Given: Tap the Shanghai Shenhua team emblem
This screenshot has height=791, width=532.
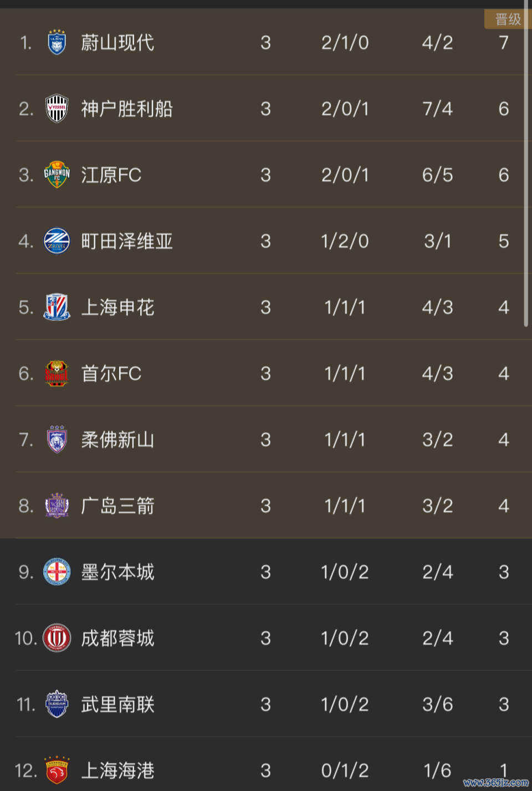Looking at the screenshot, I should click(57, 307).
